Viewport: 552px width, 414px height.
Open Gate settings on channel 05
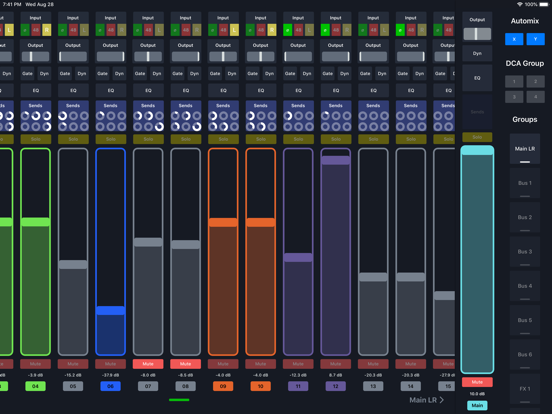click(x=65, y=74)
